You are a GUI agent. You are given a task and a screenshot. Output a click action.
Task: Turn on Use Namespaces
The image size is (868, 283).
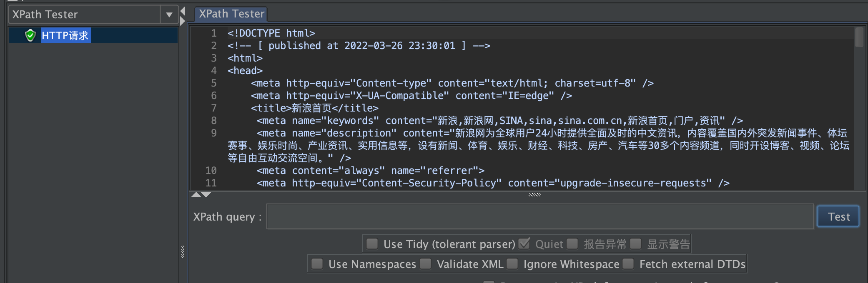(317, 264)
